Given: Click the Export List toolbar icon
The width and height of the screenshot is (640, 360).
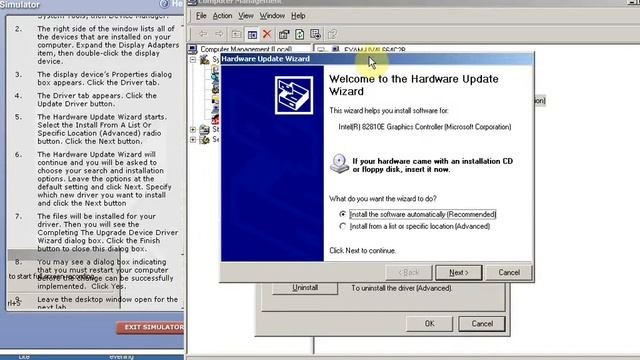Looking at the screenshot, I should (316, 34).
